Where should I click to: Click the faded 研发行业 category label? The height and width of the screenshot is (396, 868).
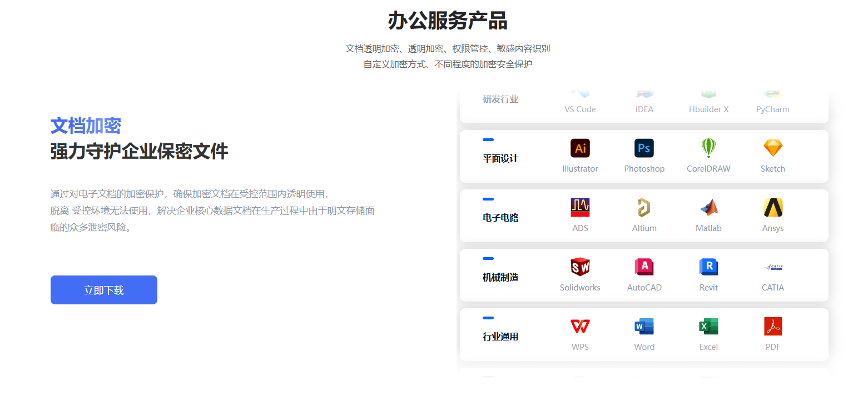500,99
